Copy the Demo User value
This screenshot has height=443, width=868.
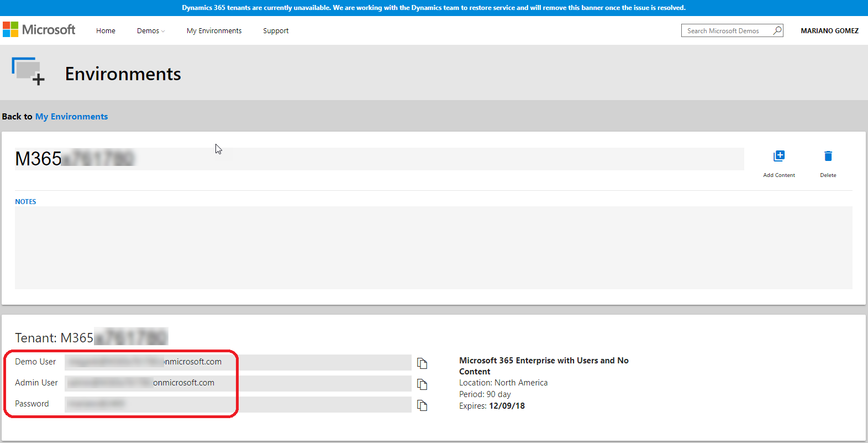(422, 363)
